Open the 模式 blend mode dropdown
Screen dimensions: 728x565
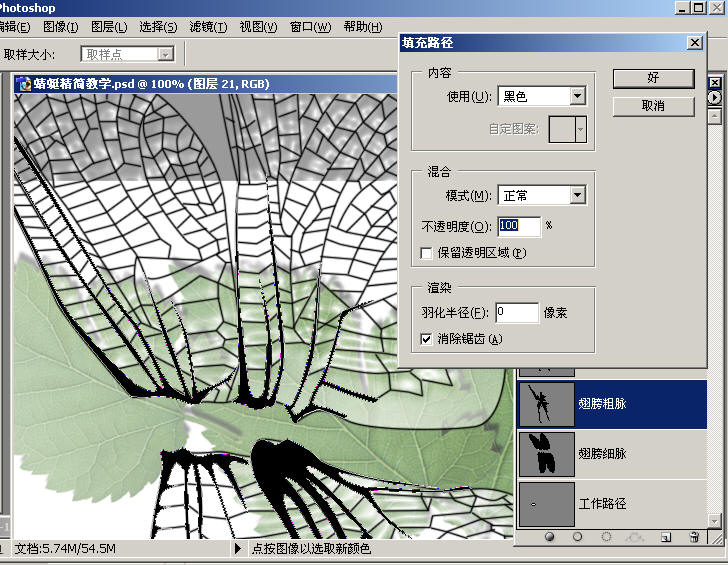click(x=577, y=195)
